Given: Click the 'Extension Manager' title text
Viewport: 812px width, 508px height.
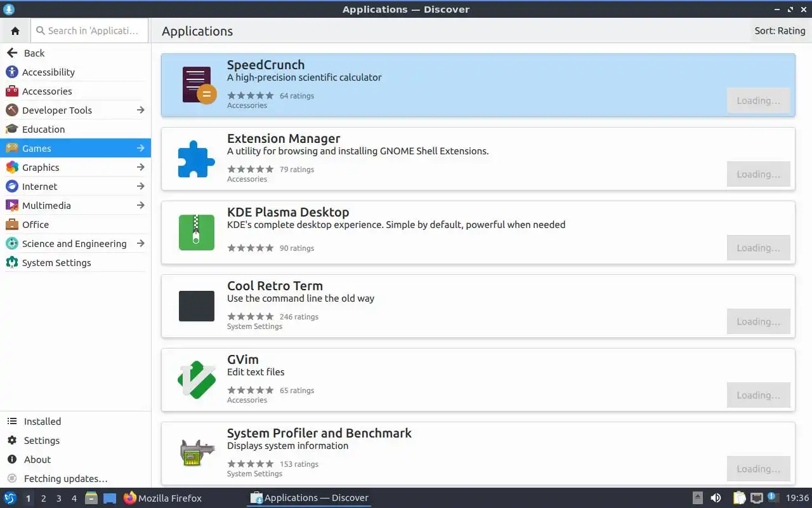Looking at the screenshot, I should 284,138.
